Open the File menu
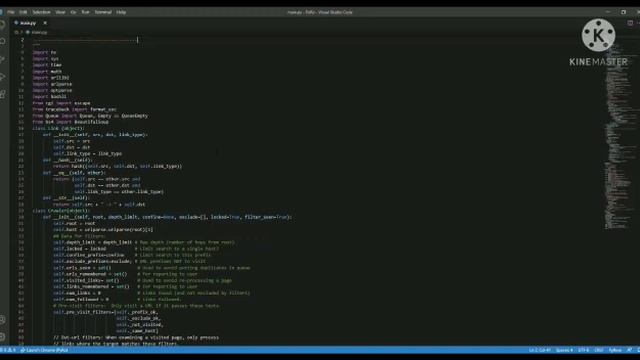This screenshot has height=360, width=640. pos(11,12)
